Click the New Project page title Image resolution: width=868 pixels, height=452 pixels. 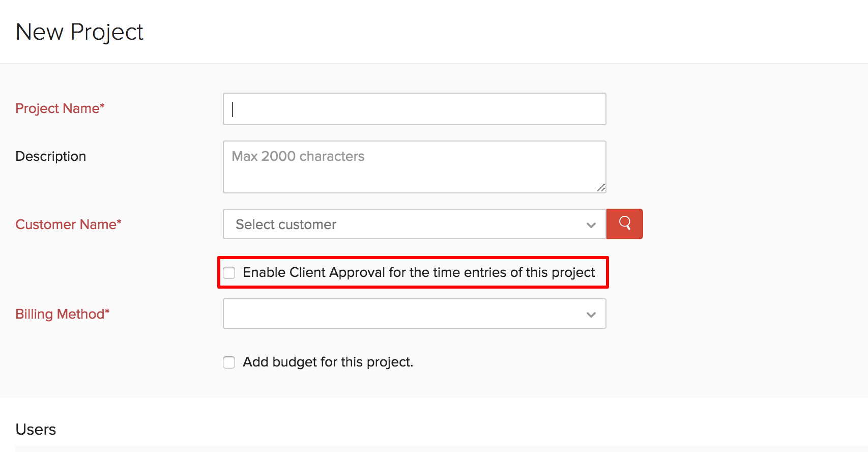click(79, 32)
